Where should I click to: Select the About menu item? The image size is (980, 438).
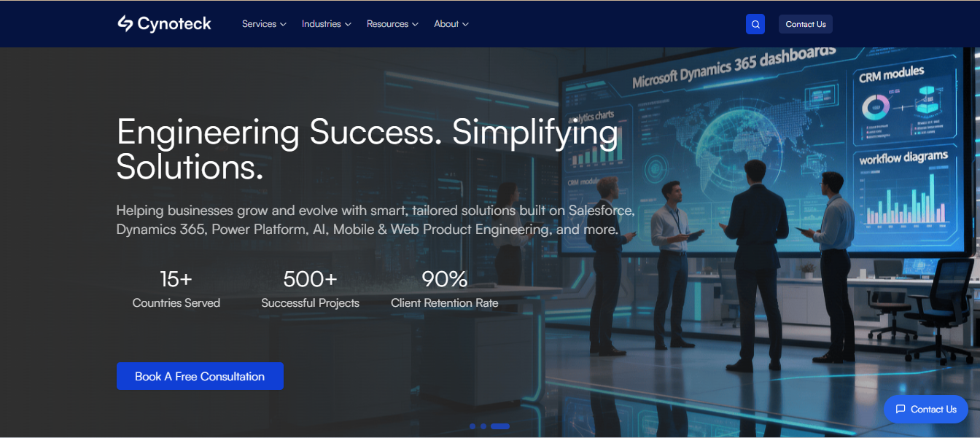click(x=446, y=24)
